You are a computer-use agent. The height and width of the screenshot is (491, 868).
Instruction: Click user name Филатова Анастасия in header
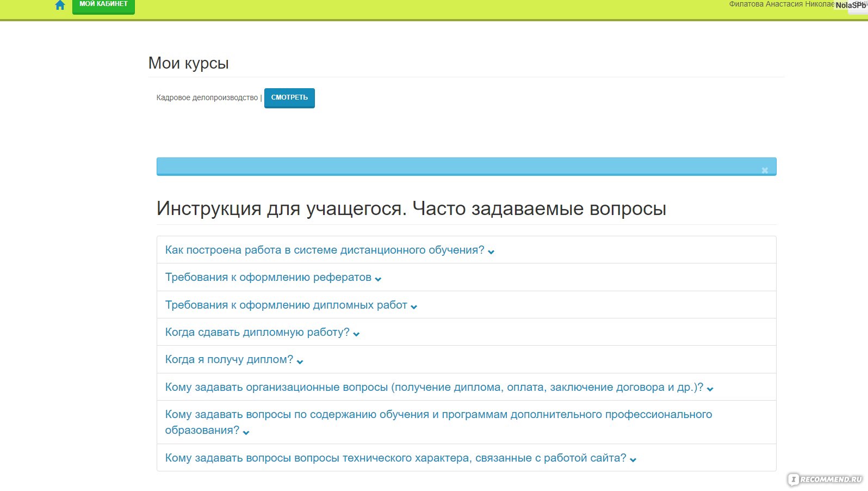(x=781, y=4)
